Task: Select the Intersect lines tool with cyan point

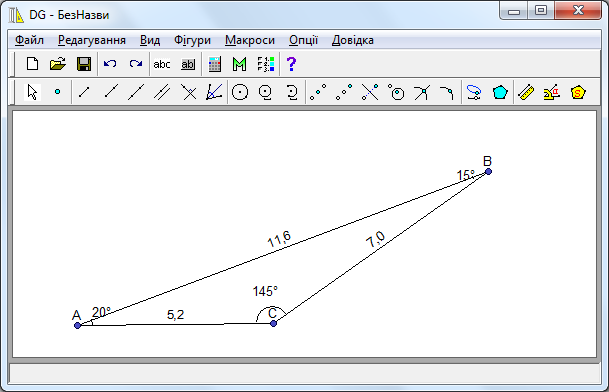Action: [x=422, y=92]
